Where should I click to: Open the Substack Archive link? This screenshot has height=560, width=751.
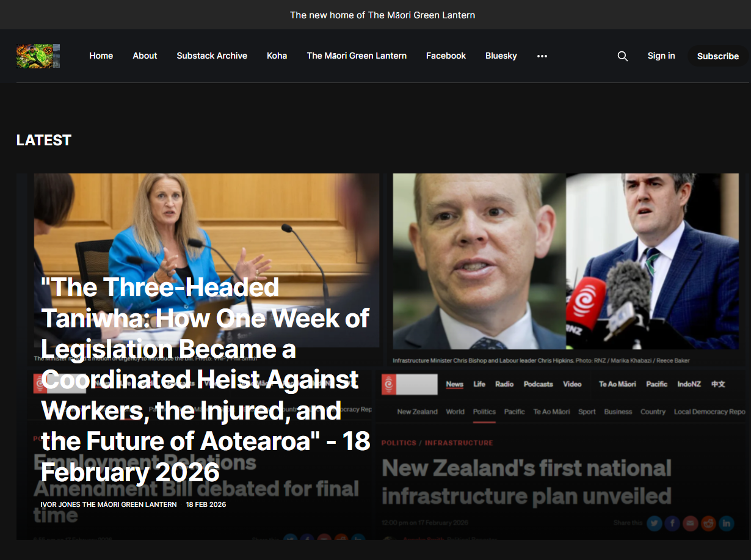click(212, 56)
